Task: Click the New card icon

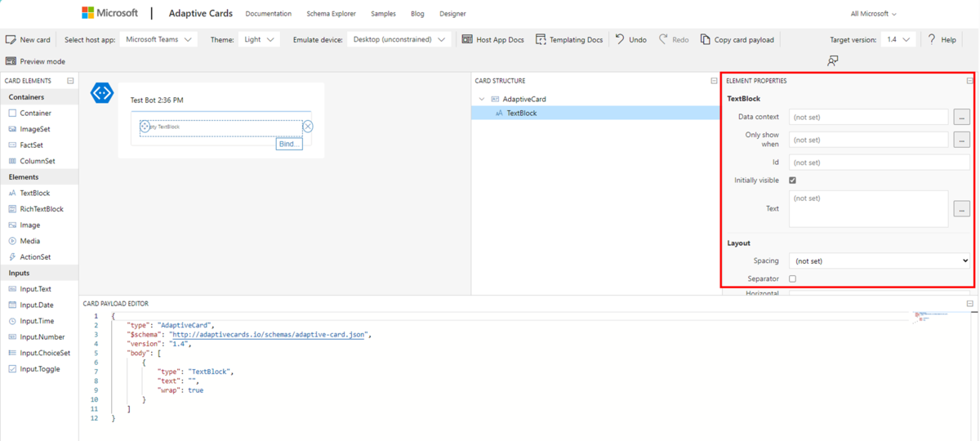Action: (x=11, y=39)
